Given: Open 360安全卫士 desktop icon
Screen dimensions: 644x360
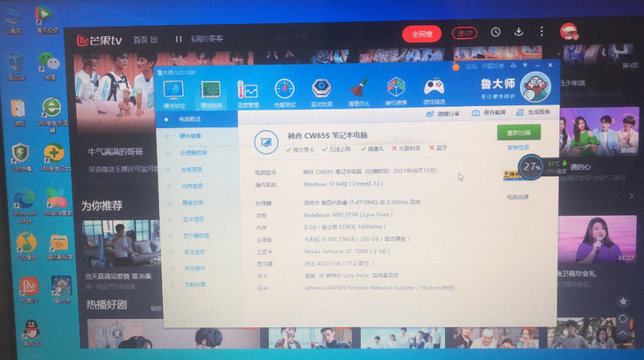Looking at the screenshot, I should 53,153.
